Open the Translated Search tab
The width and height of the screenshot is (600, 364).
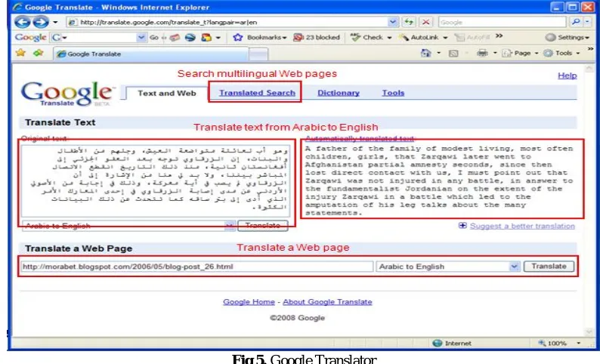click(257, 93)
